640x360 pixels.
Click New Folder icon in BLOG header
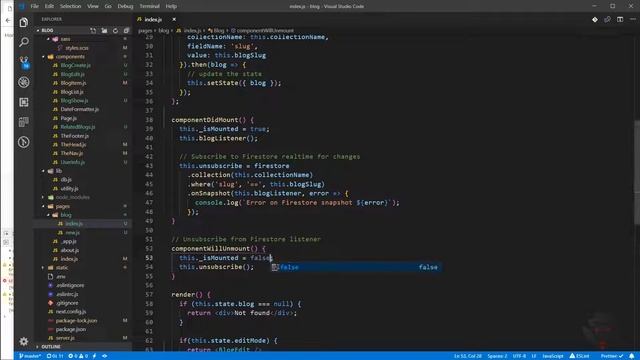tap(104, 31)
